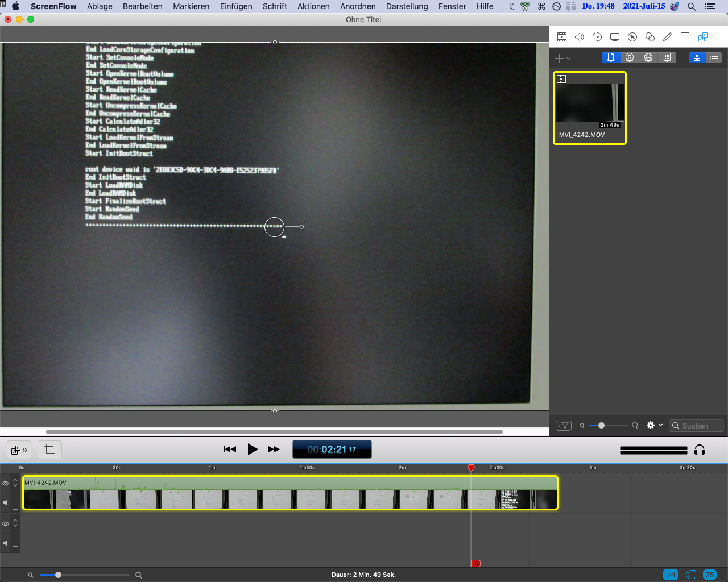This screenshot has height=582, width=728.
Task: Change the MVI_4242.MOV track height stepper
Action: (x=15, y=483)
